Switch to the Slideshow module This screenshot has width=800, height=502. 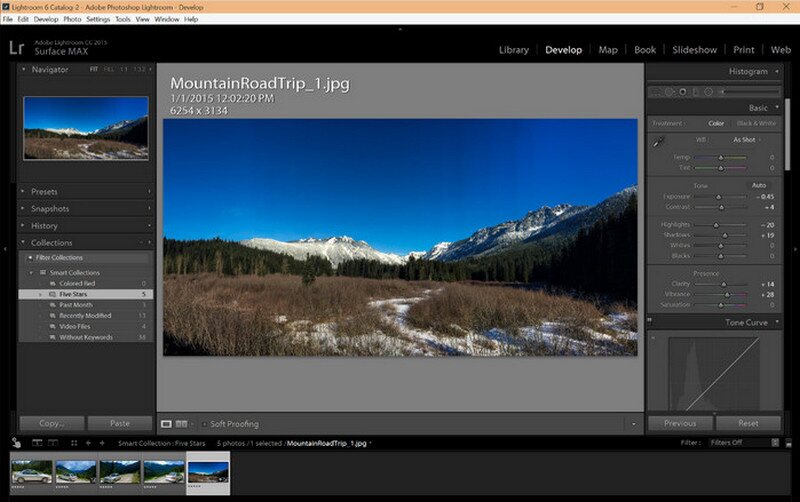(x=694, y=50)
